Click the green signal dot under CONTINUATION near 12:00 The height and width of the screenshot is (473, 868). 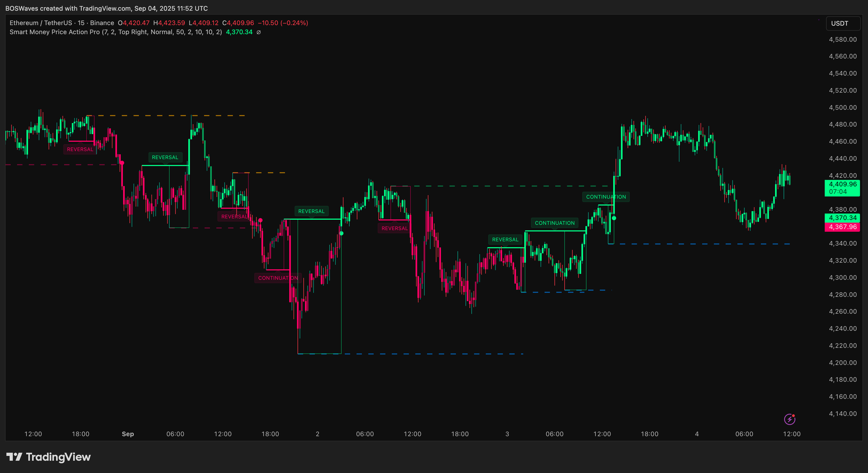pyautogui.click(x=614, y=218)
